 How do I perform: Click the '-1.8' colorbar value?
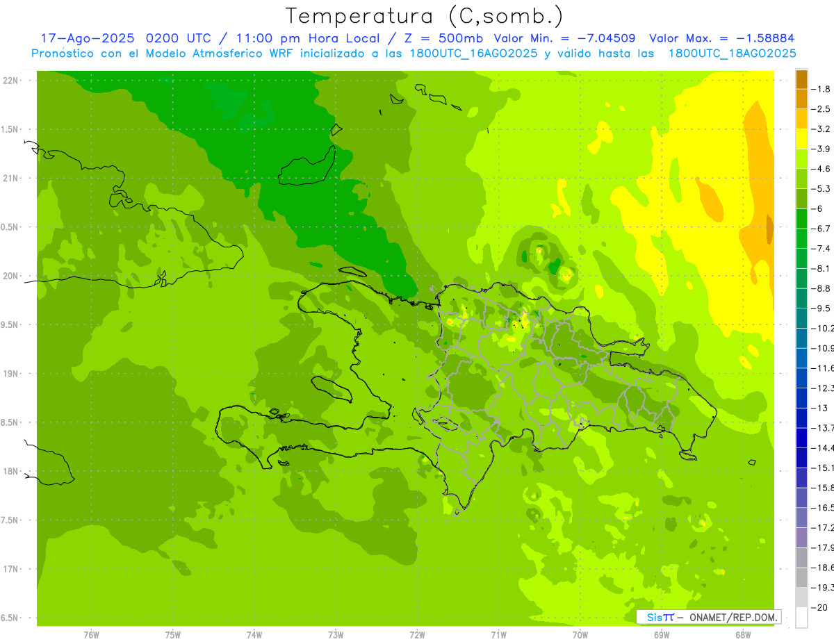821,89
